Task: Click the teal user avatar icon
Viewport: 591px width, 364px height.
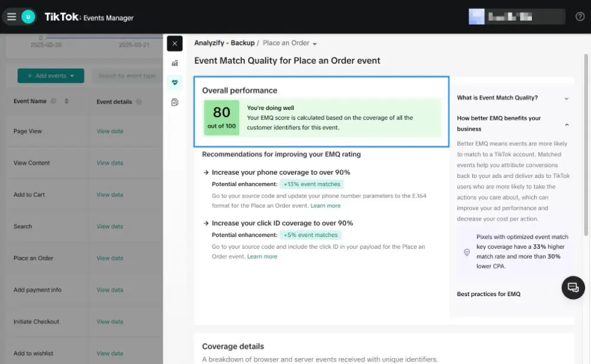Action: click(27, 17)
